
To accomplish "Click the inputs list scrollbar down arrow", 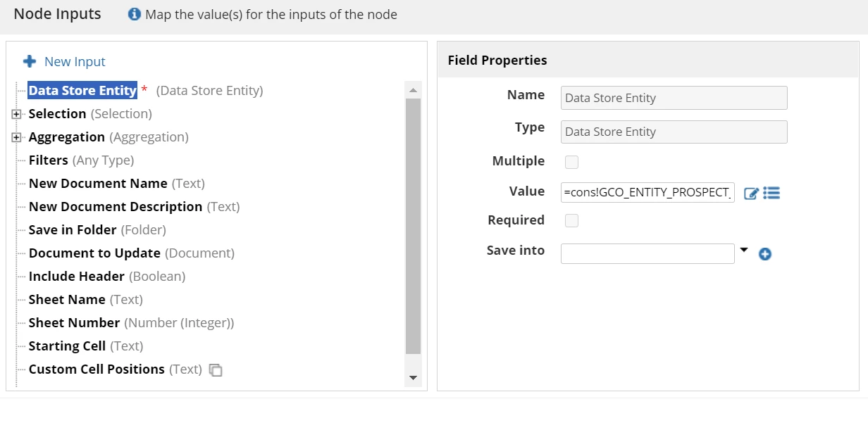I will tap(414, 379).
